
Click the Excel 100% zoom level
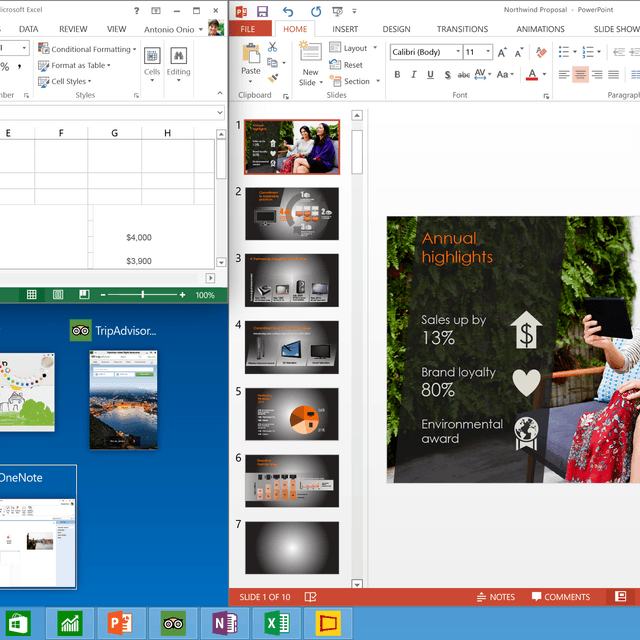[205, 295]
